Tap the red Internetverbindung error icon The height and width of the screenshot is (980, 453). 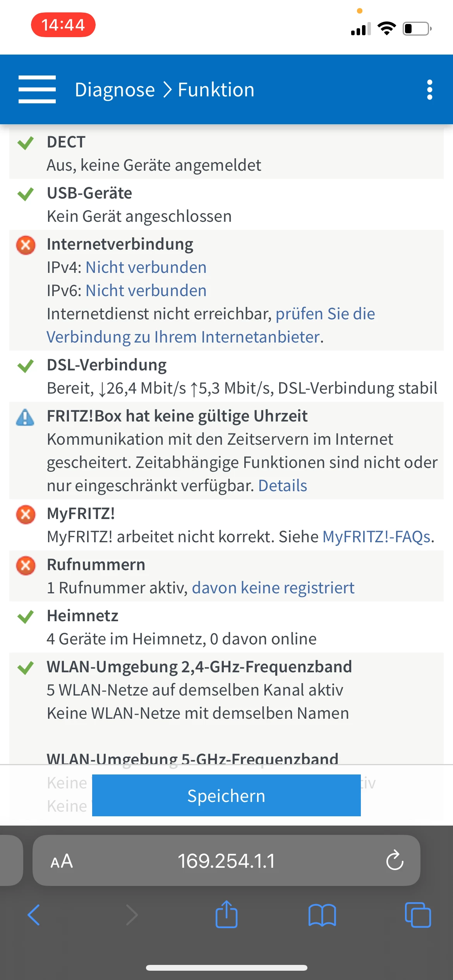click(26, 245)
